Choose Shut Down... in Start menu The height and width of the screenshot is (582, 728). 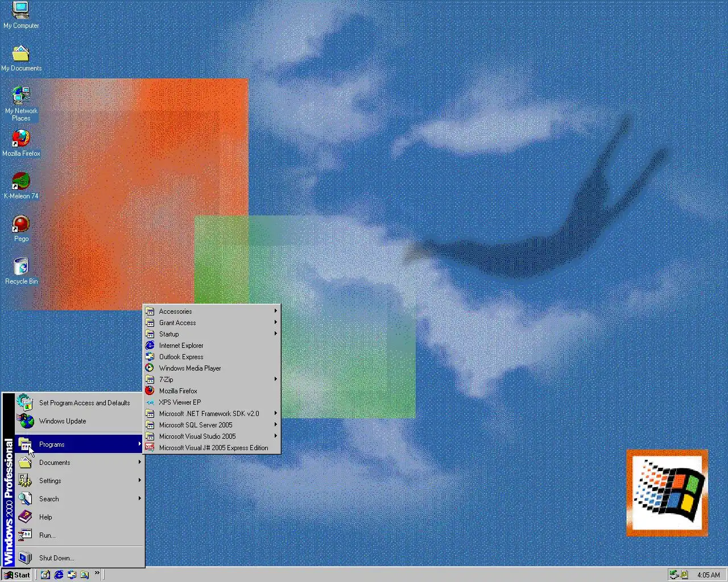tap(79, 558)
